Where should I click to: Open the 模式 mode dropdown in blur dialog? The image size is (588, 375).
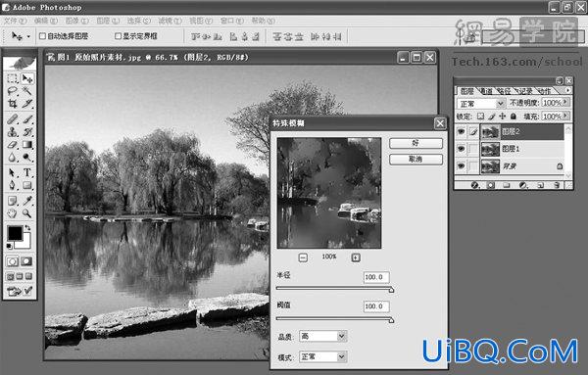pos(322,357)
